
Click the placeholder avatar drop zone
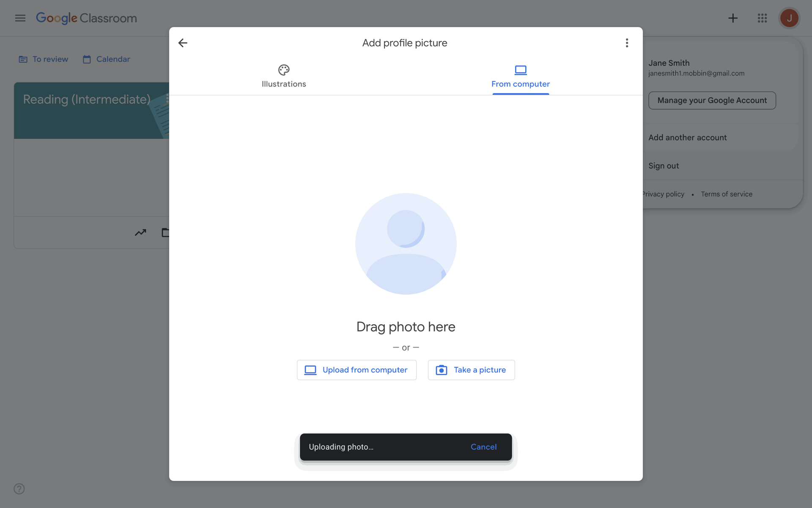[x=406, y=244]
